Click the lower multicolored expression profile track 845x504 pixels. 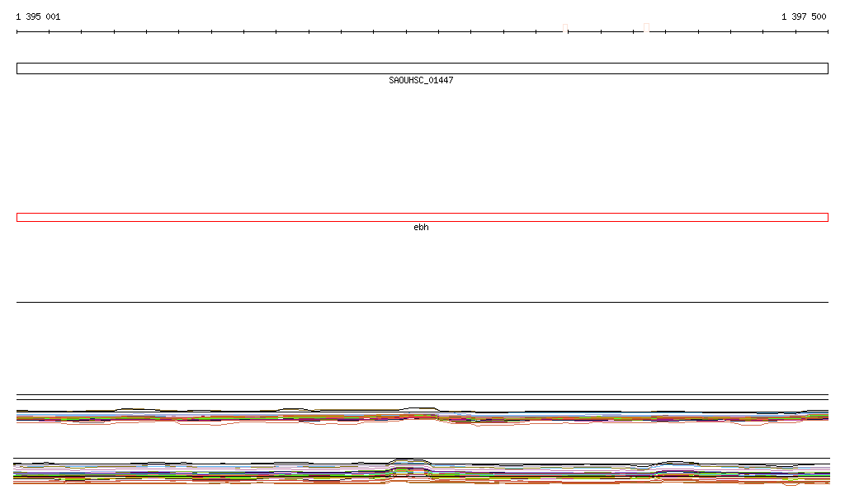422,472
